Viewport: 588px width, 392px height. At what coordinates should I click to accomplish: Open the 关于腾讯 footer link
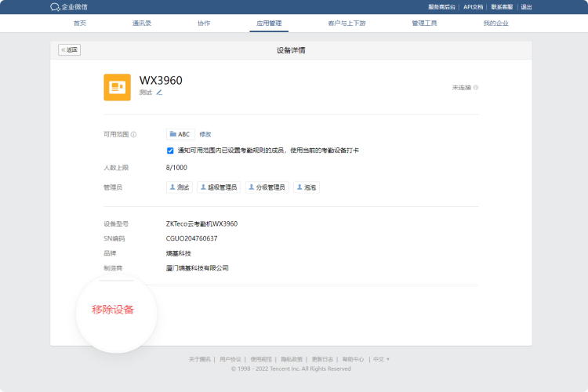pyautogui.click(x=199, y=359)
